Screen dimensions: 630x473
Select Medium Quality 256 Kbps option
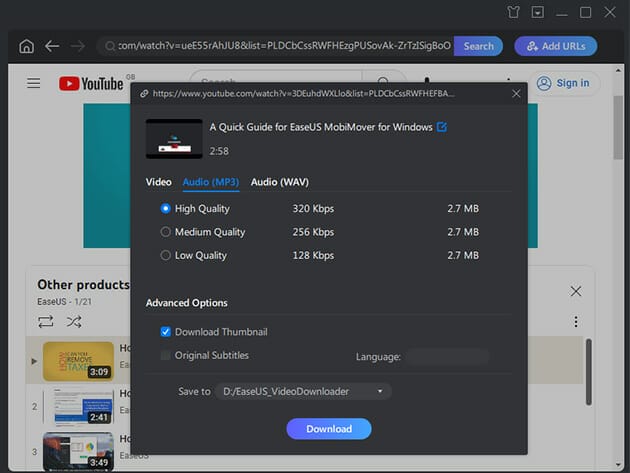(x=166, y=232)
